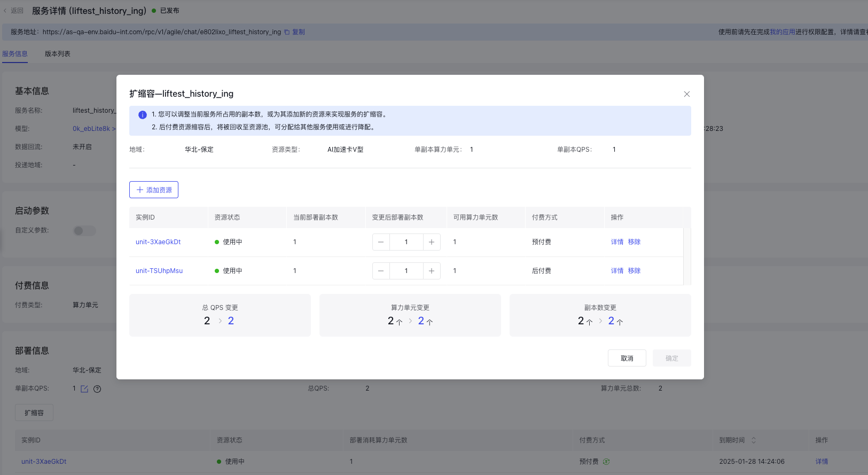Click the 取消 button
The height and width of the screenshot is (475, 868).
click(627, 358)
